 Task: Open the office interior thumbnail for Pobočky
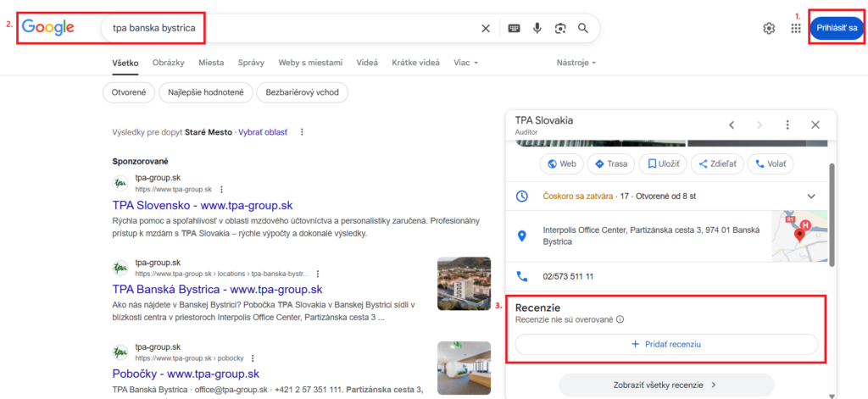pos(464,368)
